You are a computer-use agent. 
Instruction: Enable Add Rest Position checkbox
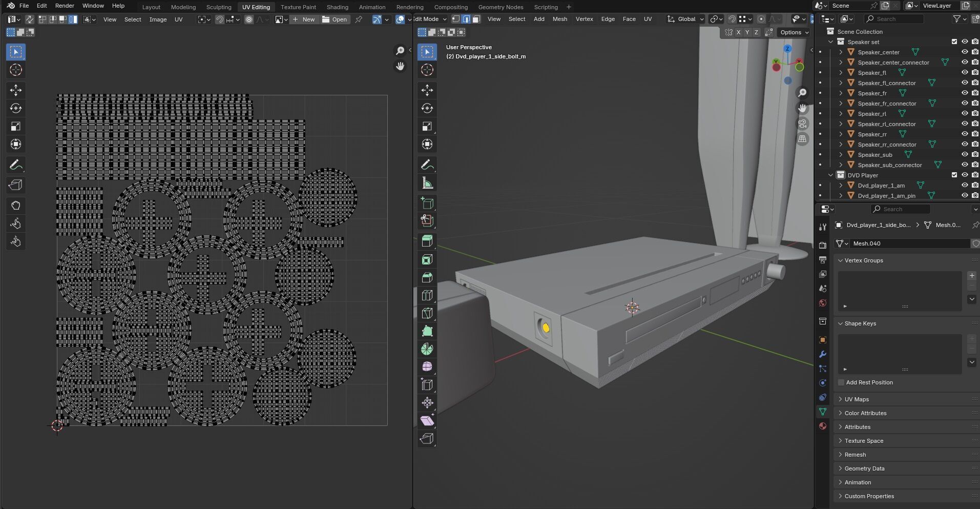pyautogui.click(x=841, y=382)
